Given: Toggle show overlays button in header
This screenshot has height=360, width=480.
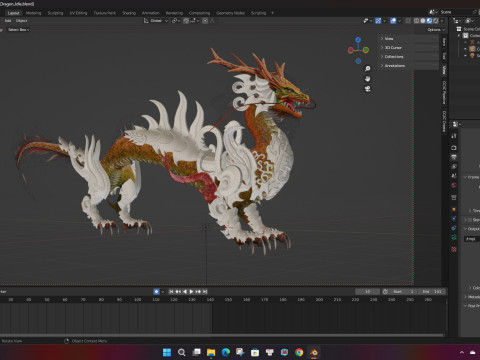Looking at the screenshot, I should click(393, 21).
